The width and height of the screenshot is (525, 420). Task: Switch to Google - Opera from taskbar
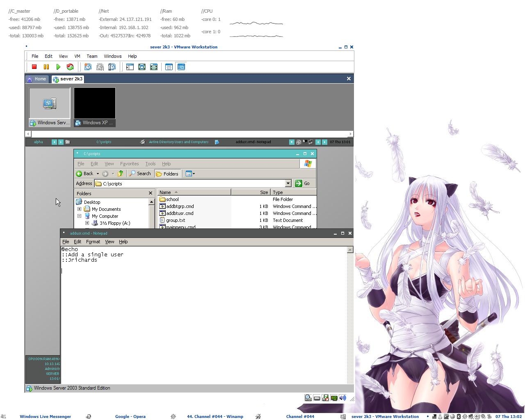(130, 416)
